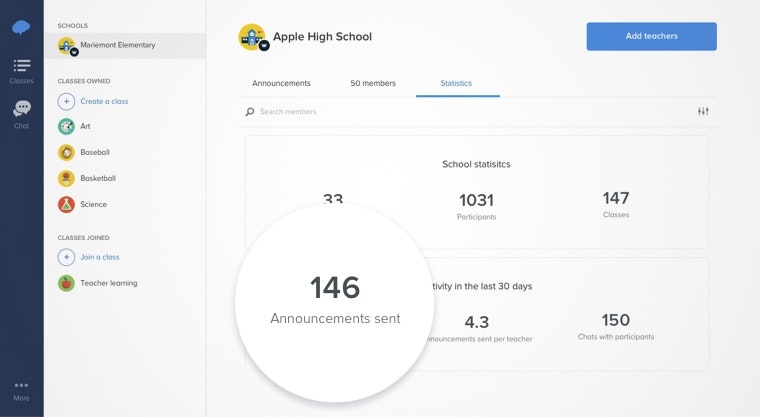760x417 pixels.
Task: Click the Teacher learning apple icon
Action: point(66,283)
